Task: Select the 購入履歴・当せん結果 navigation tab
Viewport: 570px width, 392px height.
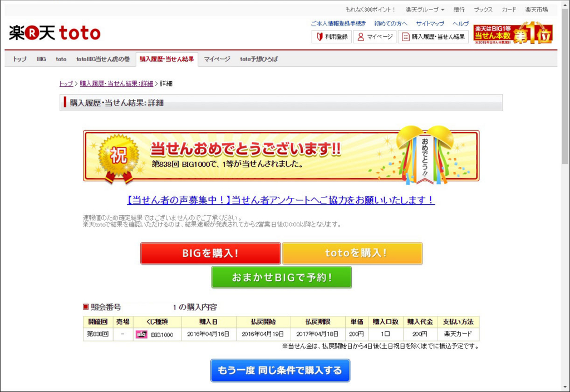Action: pos(167,59)
